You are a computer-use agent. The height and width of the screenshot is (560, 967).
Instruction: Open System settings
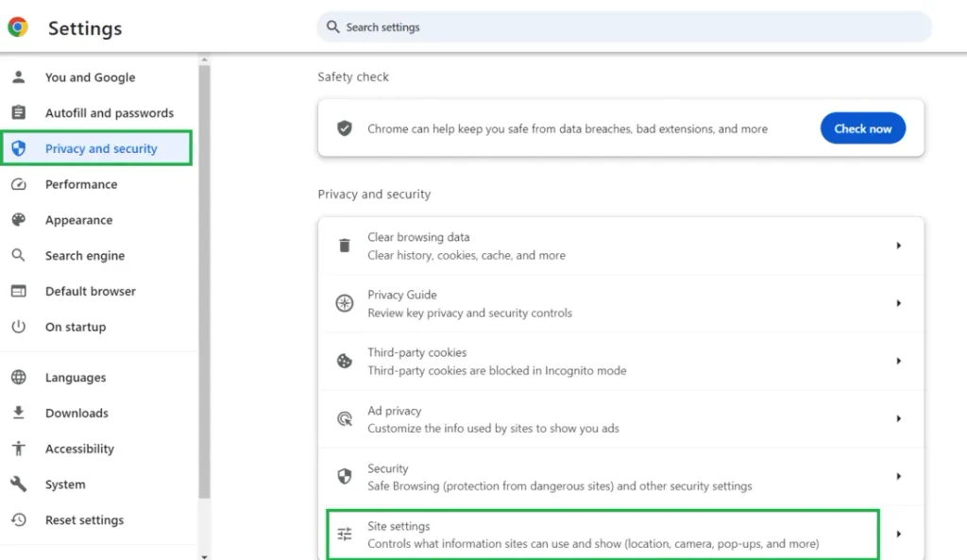coord(97,484)
